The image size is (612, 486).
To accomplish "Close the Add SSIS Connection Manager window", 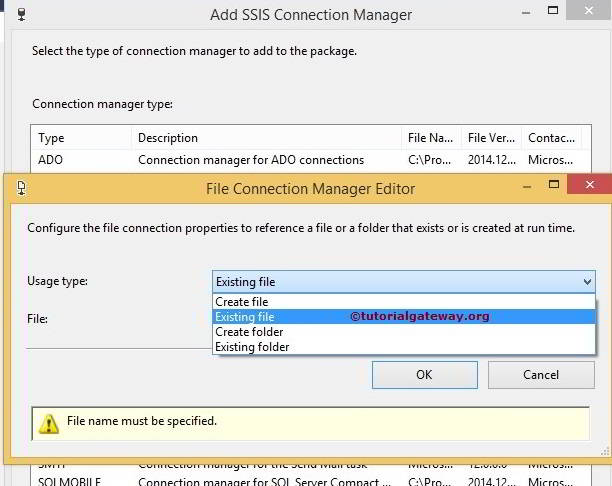I will click(589, 10).
